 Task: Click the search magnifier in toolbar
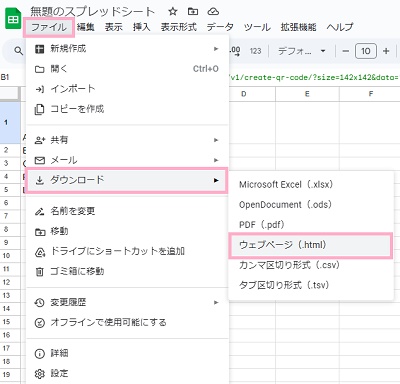point(18,51)
